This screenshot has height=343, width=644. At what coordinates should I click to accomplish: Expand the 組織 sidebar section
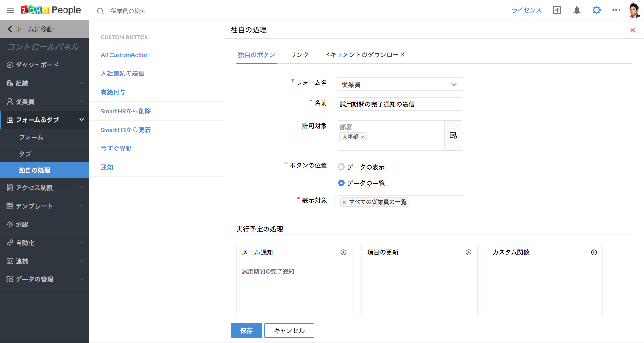tap(45, 83)
